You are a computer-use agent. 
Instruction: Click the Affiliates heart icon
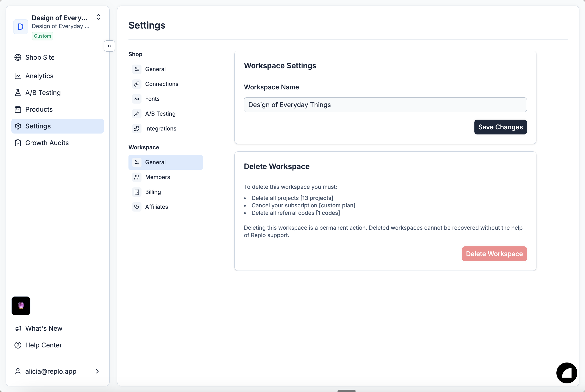pos(137,207)
